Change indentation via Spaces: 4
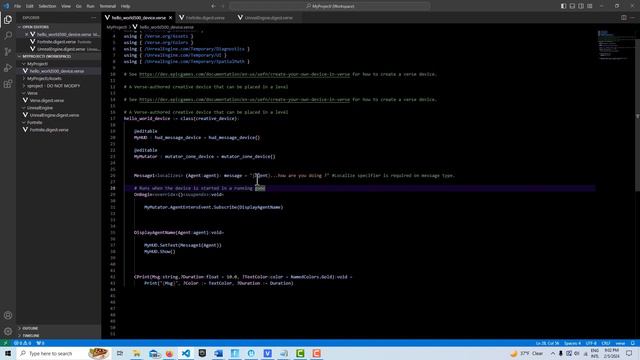The width and height of the screenshot is (640, 360). [572, 343]
